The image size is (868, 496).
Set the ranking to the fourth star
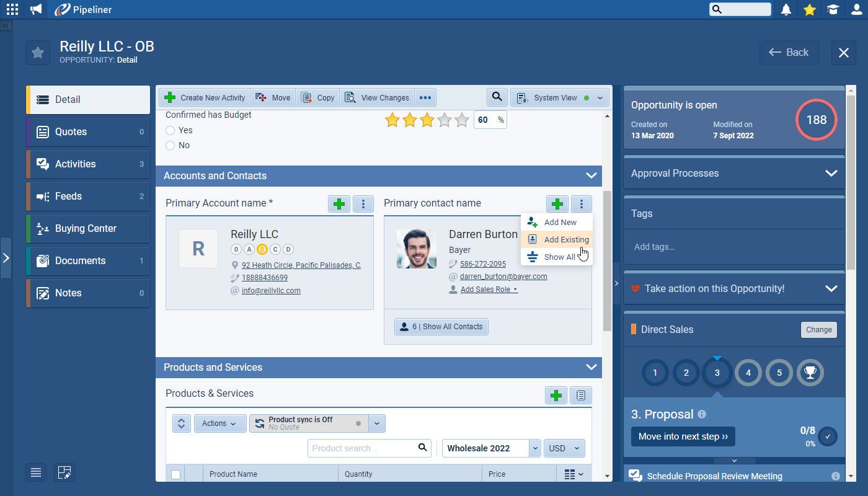444,120
